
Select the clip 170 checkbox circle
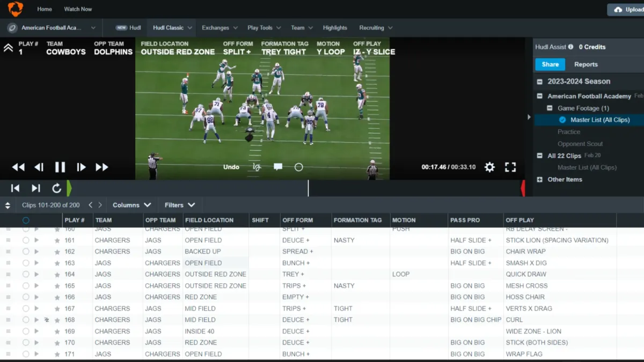click(x=26, y=343)
